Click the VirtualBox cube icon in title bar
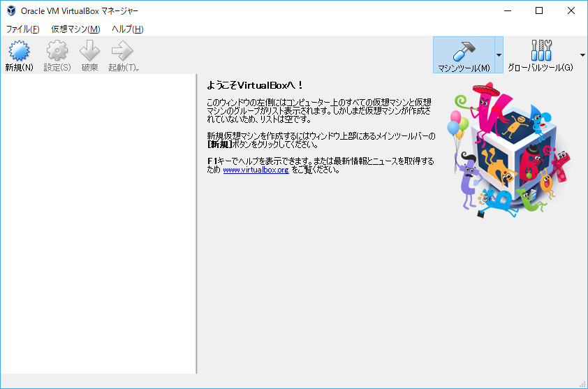This screenshot has width=588, height=389. pos(11,10)
